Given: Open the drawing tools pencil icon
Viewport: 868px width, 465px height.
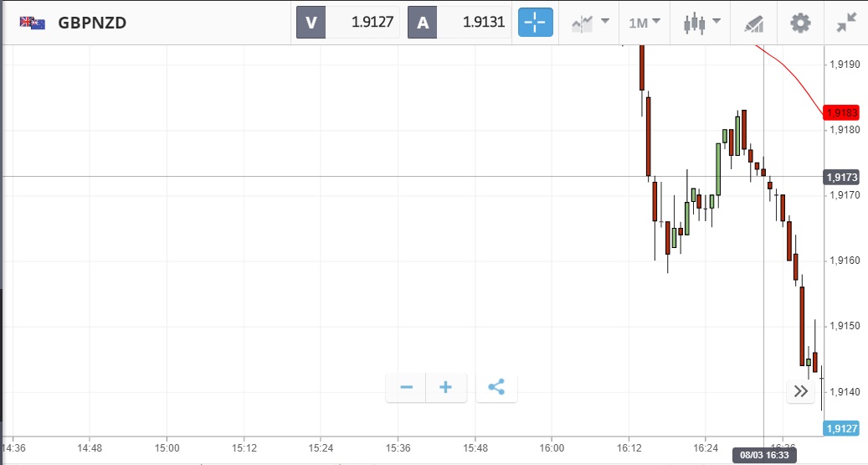Looking at the screenshot, I should (x=753, y=23).
